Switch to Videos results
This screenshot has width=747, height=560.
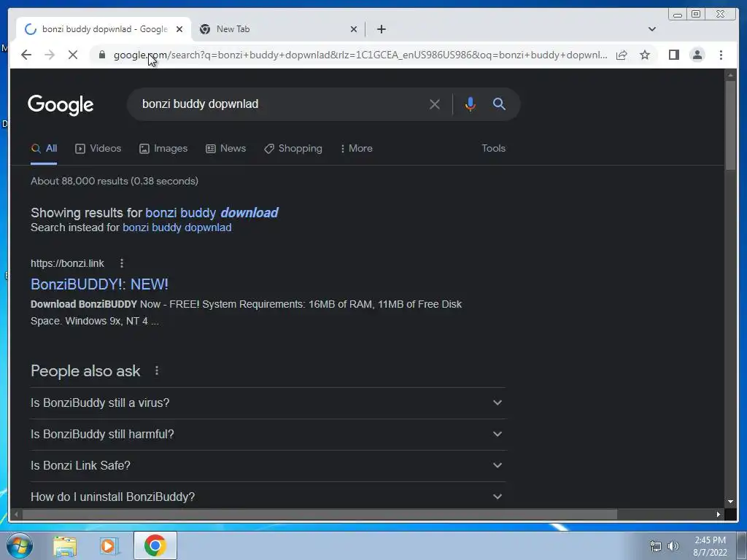[x=98, y=149]
